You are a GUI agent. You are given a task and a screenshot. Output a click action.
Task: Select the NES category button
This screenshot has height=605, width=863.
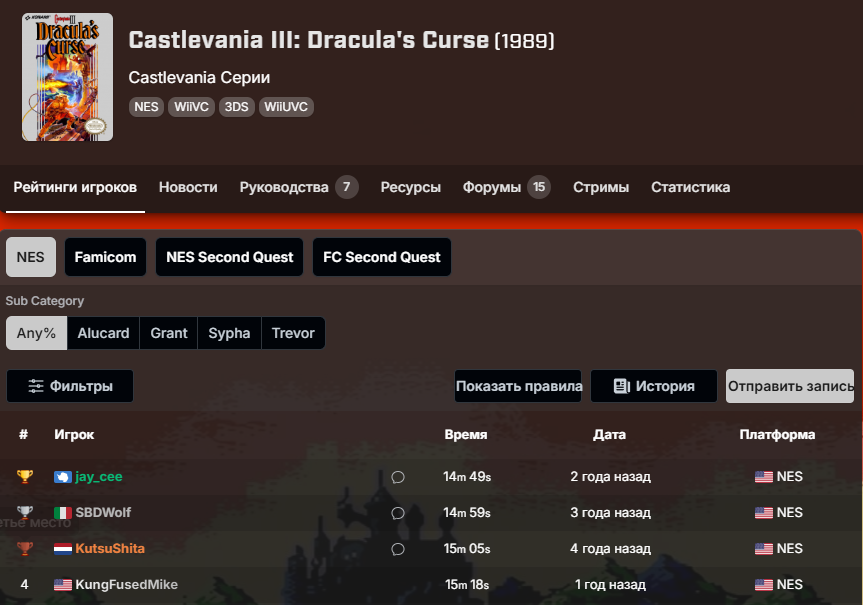(31, 257)
